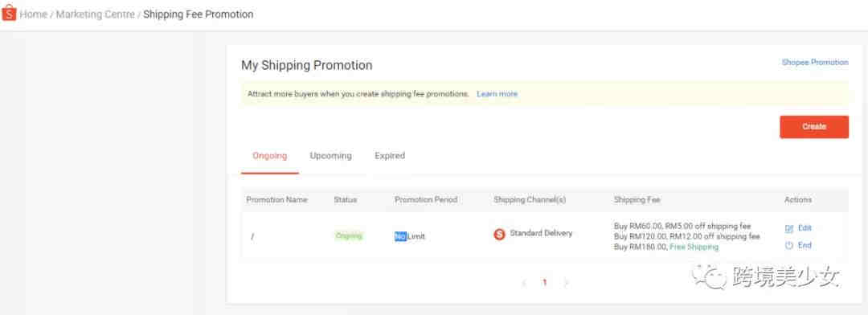Click the Free Shipping text
Image resolution: width=868 pixels, height=315 pixels.
click(694, 247)
